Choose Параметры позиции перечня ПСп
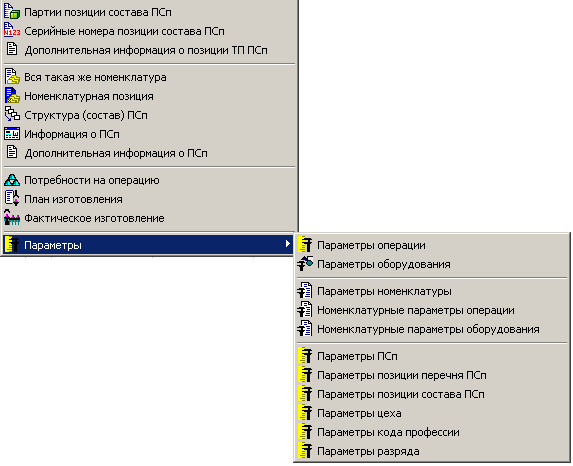The image size is (573, 466). [x=431, y=375]
